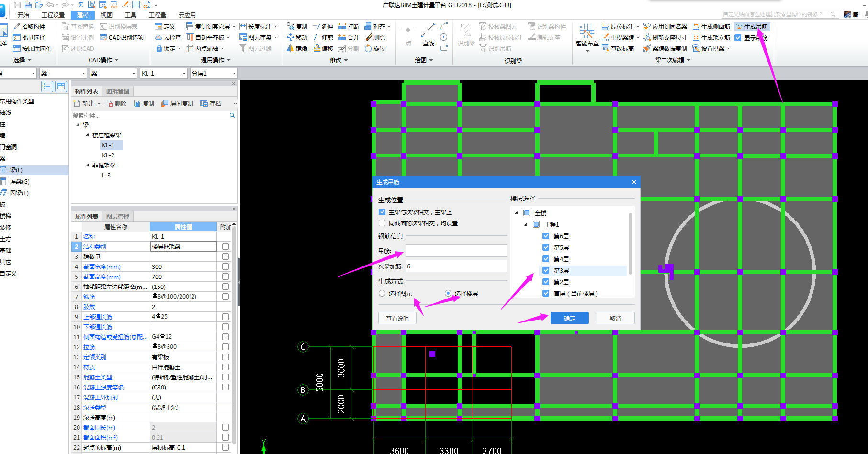Click 新建 new in the component list

click(x=84, y=103)
